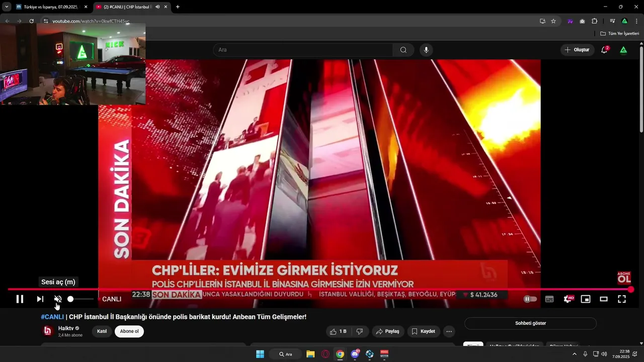Mute the tab via speaker icon

[157, 7]
